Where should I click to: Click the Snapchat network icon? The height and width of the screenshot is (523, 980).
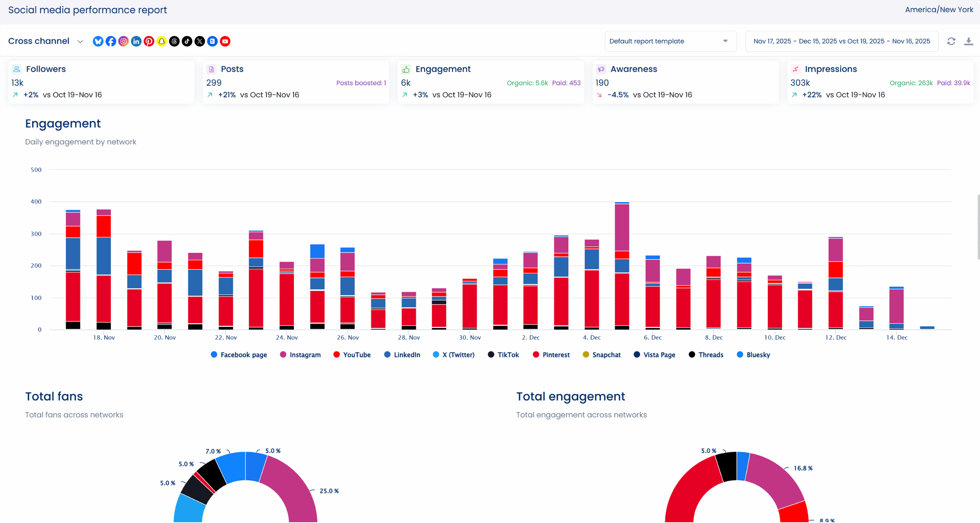pyautogui.click(x=161, y=41)
